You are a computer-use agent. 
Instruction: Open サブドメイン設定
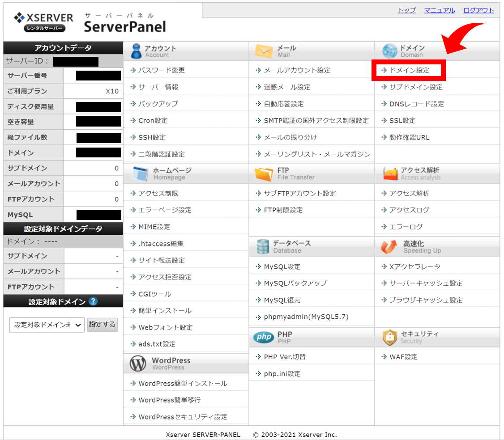(x=416, y=87)
